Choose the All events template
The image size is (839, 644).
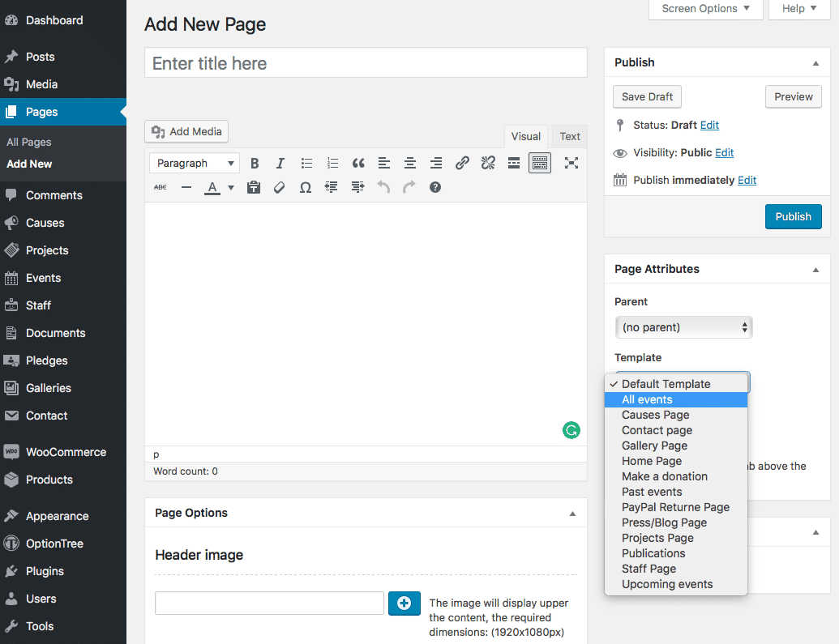point(676,399)
